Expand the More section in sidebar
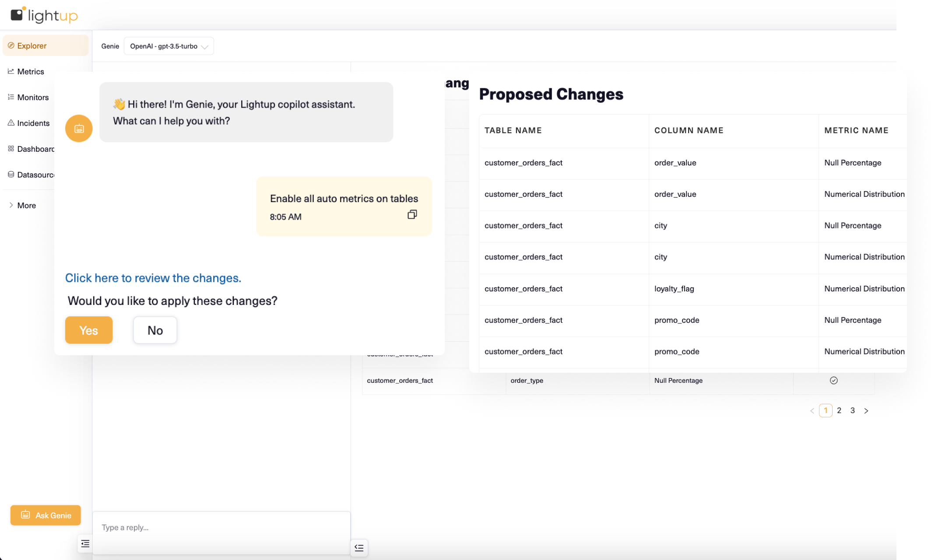Image resolution: width=942 pixels, height=560 pixels. click(x=26, y=205)
